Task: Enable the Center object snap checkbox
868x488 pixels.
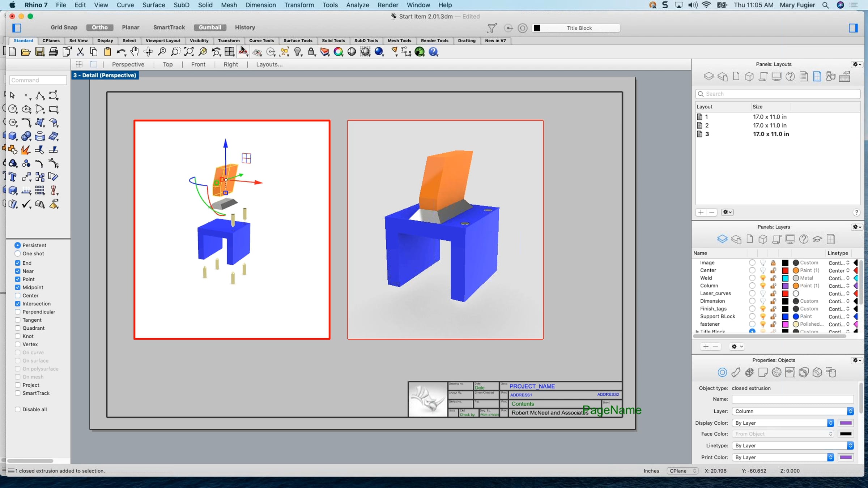Action: point(17,295)
